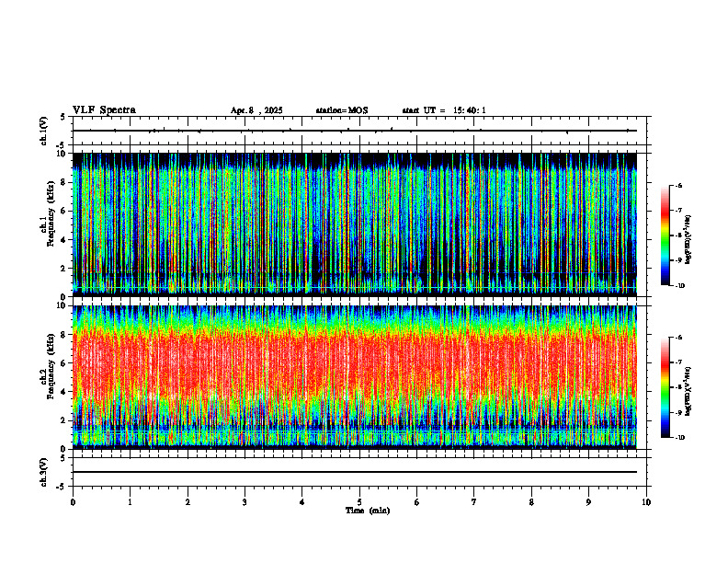Click the "ch.1(V)" waveform axis label
The width and height of the screenshot is (728, 563).
(x=44, y=131)
